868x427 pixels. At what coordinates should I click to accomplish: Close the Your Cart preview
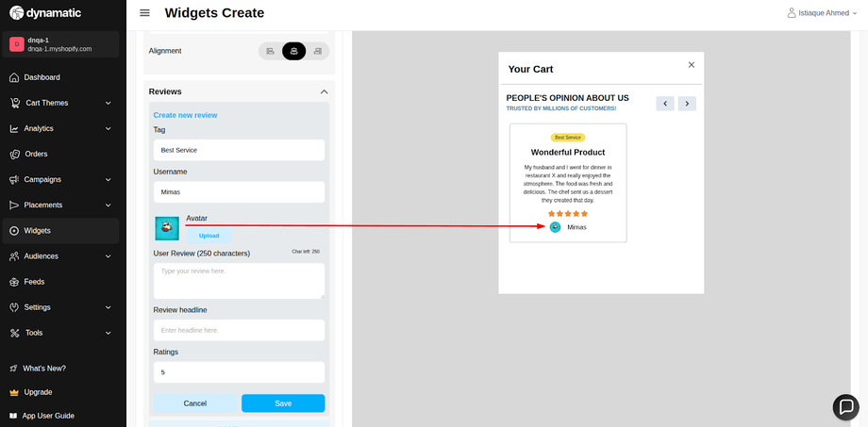[x=692, y=65]
